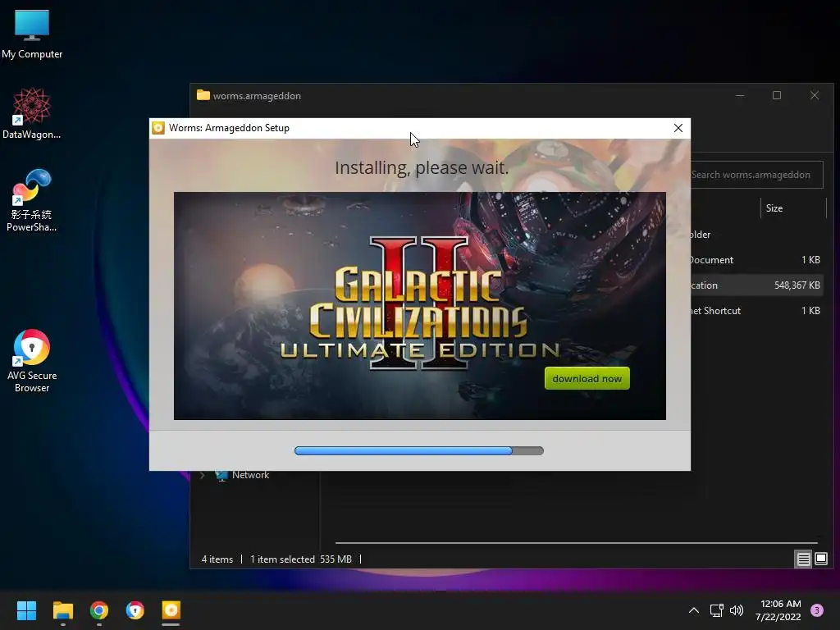The height and width of the screenshot is (630, 840).
Task: Select the 548,367 KB file row
Action: 756,285
